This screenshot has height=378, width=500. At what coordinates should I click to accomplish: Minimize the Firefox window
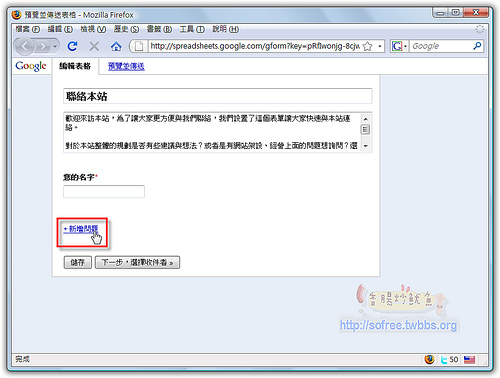440,13
